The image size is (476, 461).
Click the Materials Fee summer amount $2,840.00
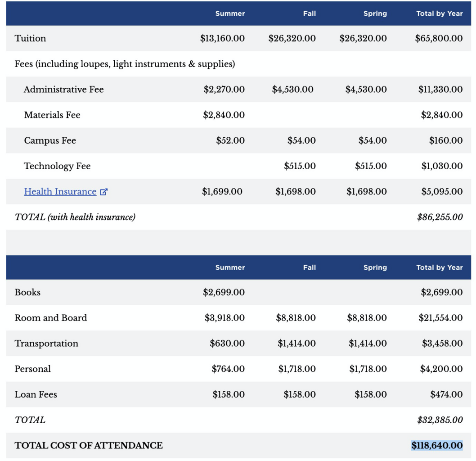(224, 115)
